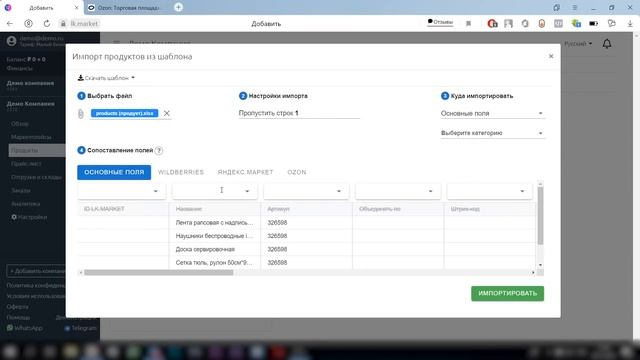Select the 'Основные поля' tab

(114, 172)
